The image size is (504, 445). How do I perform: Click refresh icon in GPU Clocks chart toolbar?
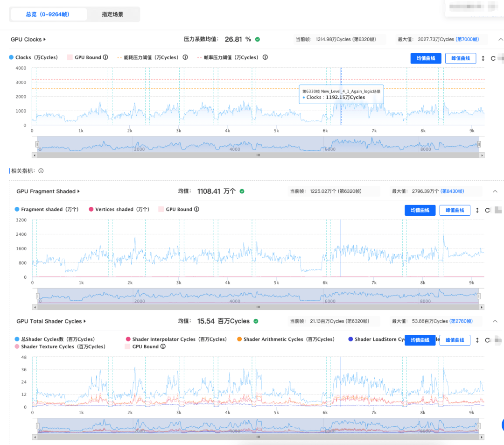493,58
